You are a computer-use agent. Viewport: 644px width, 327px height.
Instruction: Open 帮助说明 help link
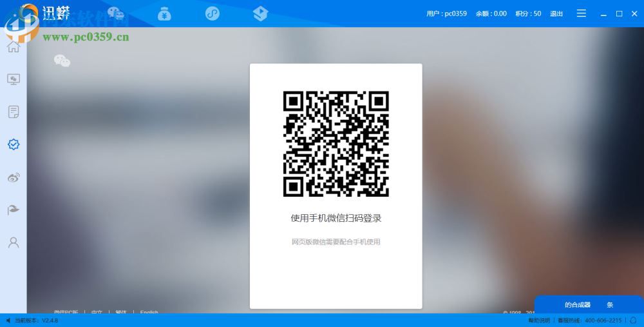click(539, 320)
